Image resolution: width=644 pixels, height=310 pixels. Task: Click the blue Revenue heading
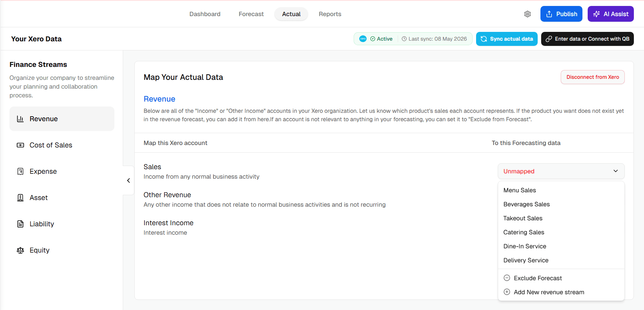pyautogui.click(x=160, y=99)
